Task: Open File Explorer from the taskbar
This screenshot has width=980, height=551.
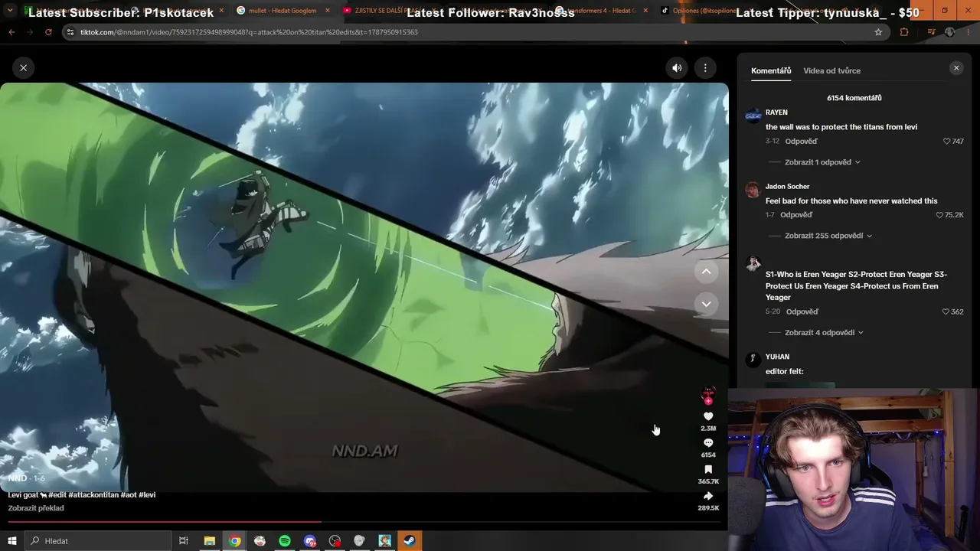Action: [x=209, y=541]
